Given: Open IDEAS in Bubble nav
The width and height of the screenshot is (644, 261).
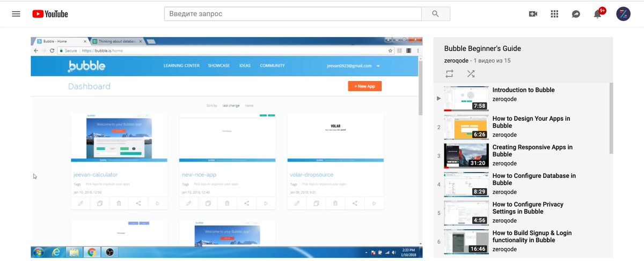Looking at the screenshot, I should point(245,65).
